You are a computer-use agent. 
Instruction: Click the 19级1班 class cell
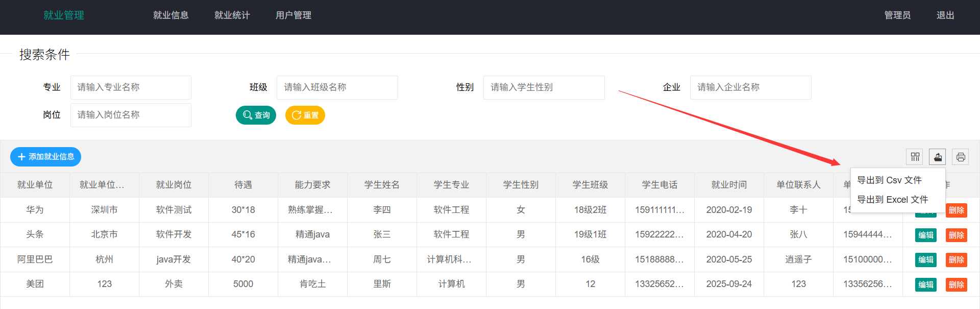click(x=591, y=234)
